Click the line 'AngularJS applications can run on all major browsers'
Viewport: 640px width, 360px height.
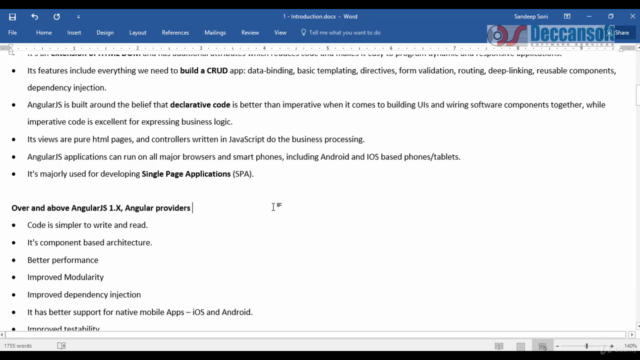[x=243, y=157]
